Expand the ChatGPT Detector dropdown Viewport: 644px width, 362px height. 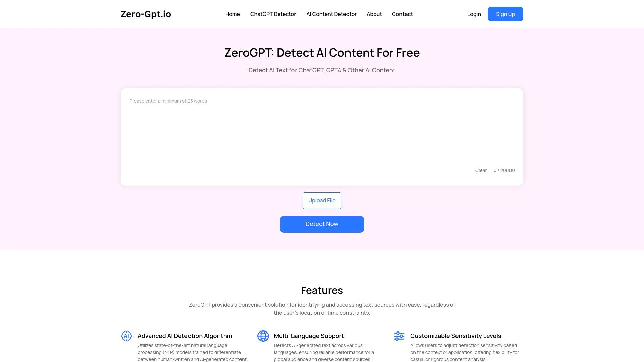[x=273, y=14]
